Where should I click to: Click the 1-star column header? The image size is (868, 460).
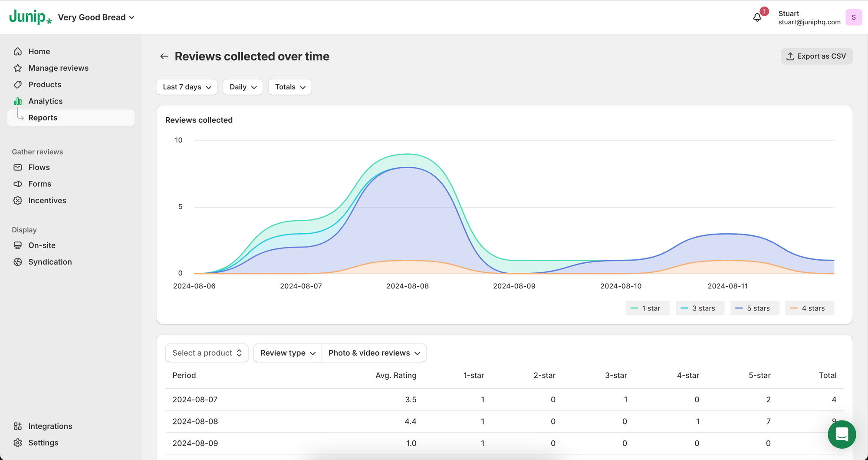coord(473,375)
